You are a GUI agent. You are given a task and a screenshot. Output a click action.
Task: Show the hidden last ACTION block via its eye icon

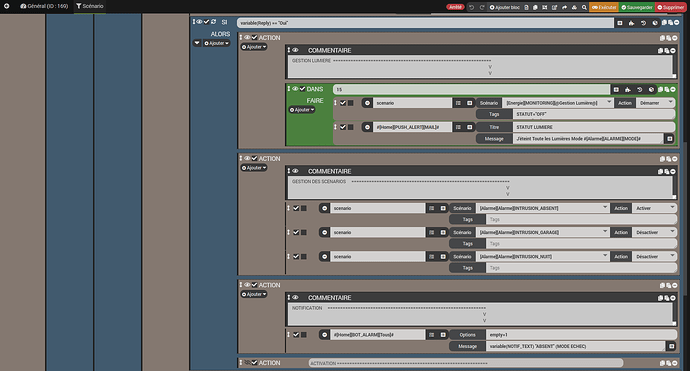[247, 363]
